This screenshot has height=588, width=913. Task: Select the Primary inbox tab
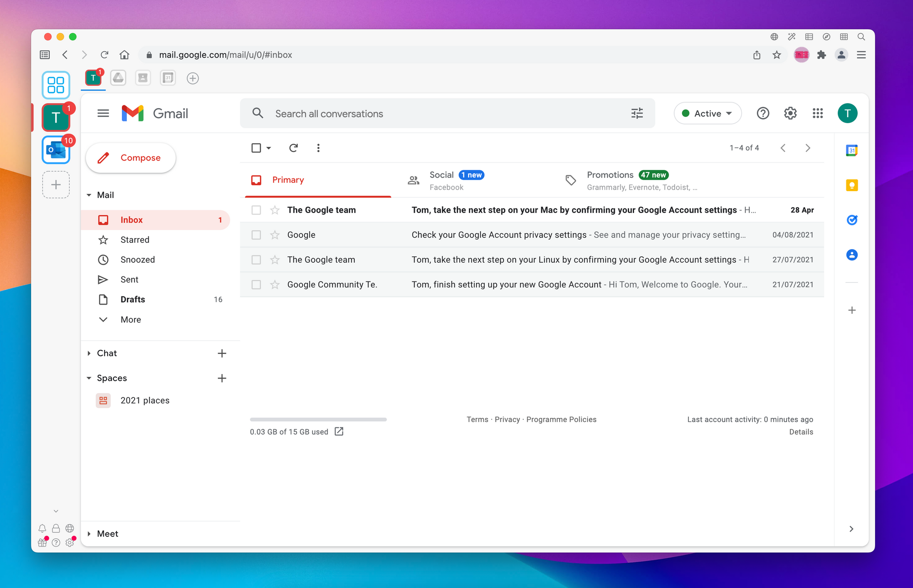pyautogui.click(x=287, y=180)
